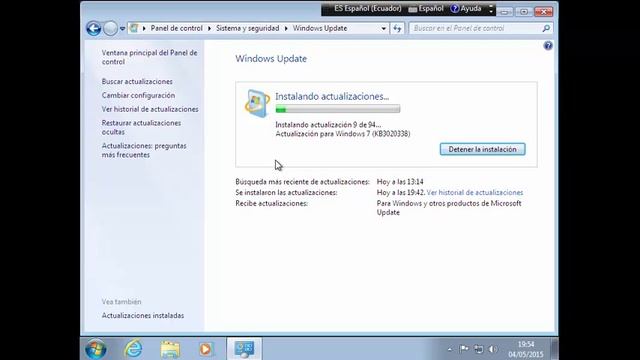This screenshot has width=640, height=360.
Task: Open Ver historial de actualizaciones in sidebar
Action: [150, 109]
